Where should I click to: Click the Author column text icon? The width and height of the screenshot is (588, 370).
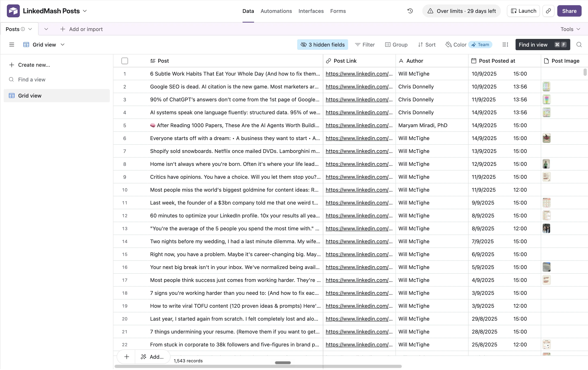401,61
